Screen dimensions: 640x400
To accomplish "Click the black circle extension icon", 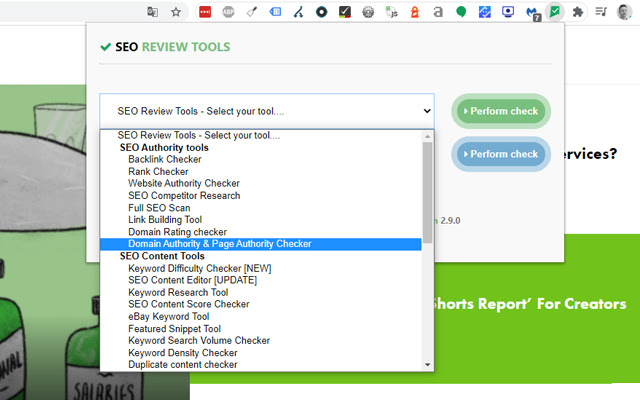I will pos(322,12).
